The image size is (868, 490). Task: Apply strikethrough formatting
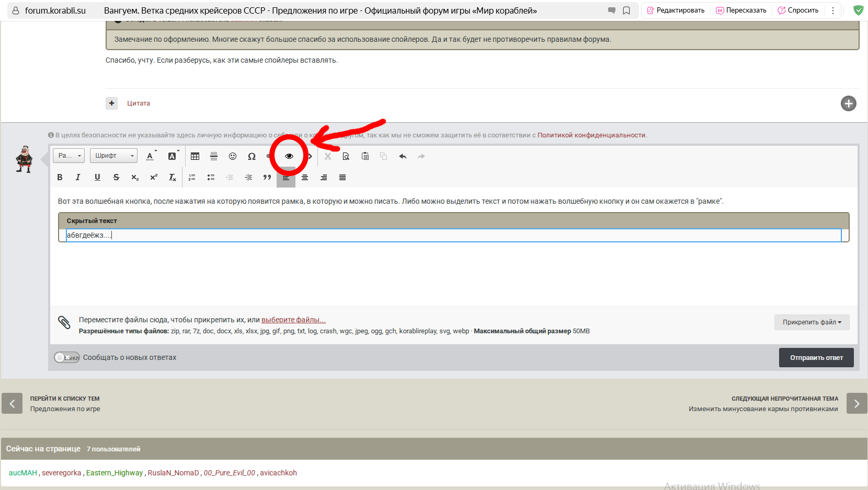[116, 178]
